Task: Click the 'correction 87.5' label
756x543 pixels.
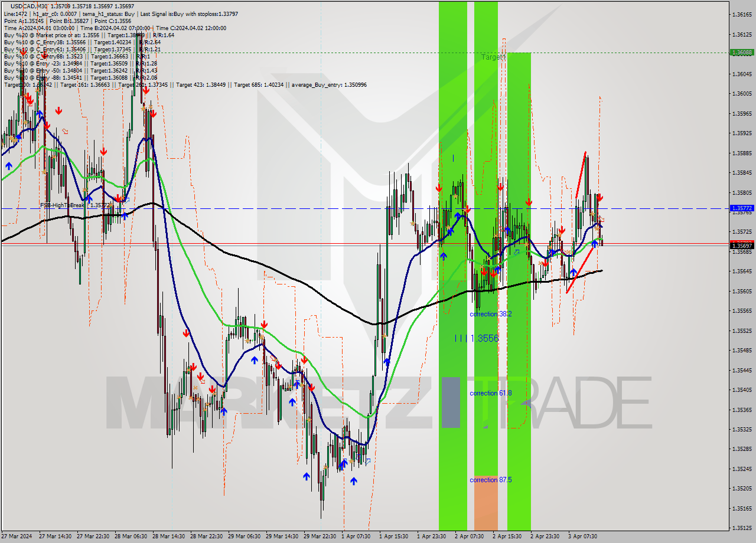Action: tap(490, 480)
